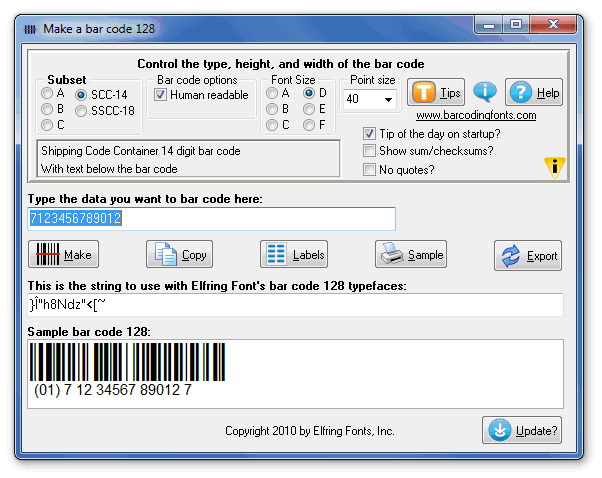This screenshot has height=478, width=602.
Task: Export the bar code
Action: (528, 256)
